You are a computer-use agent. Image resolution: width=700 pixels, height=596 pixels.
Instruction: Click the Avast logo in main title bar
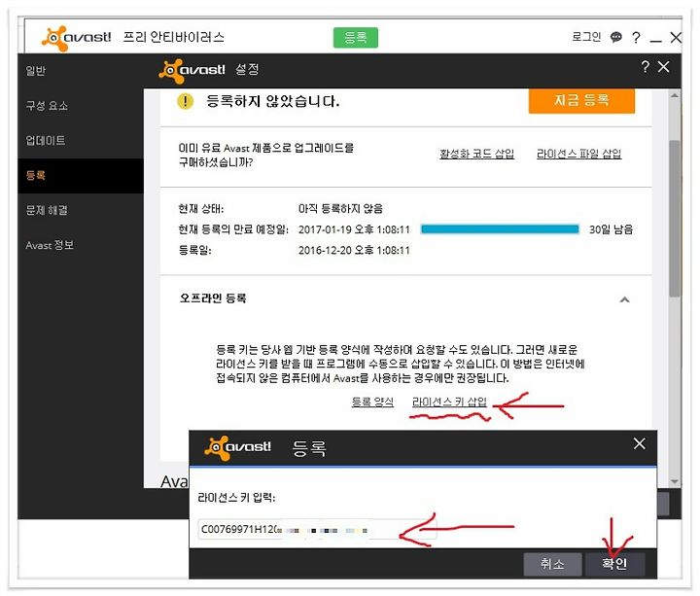(76, 38)
